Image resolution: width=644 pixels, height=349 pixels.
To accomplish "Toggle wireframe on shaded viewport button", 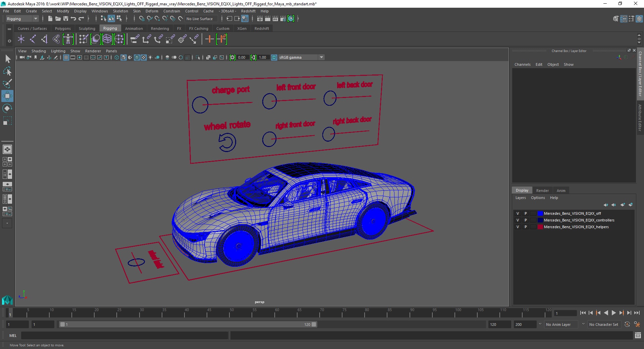I will pos(137,57).
